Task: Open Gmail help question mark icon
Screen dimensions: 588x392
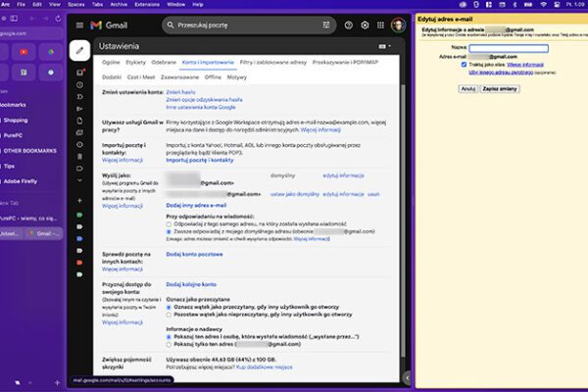Action: 348,25
